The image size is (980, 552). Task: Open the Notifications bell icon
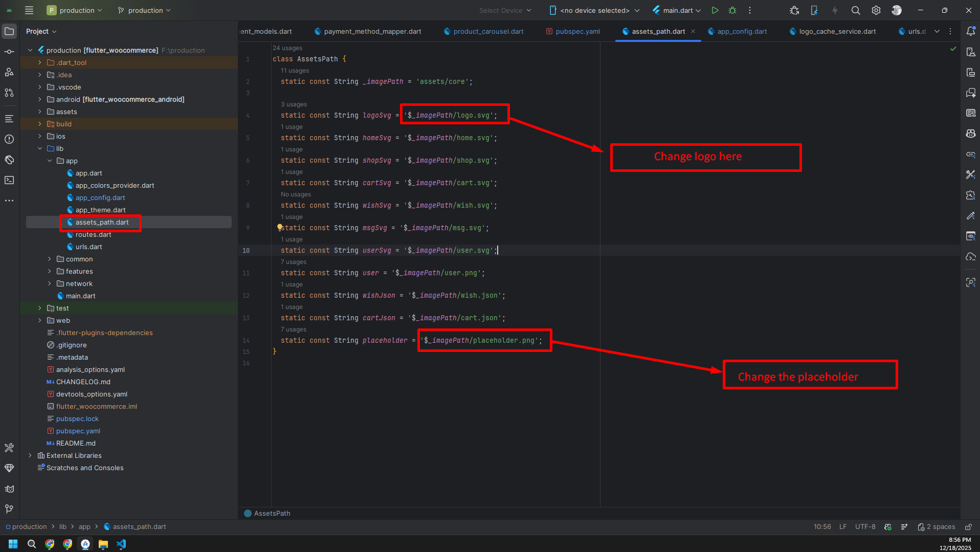pyautogui.click(x=970, y=31)
